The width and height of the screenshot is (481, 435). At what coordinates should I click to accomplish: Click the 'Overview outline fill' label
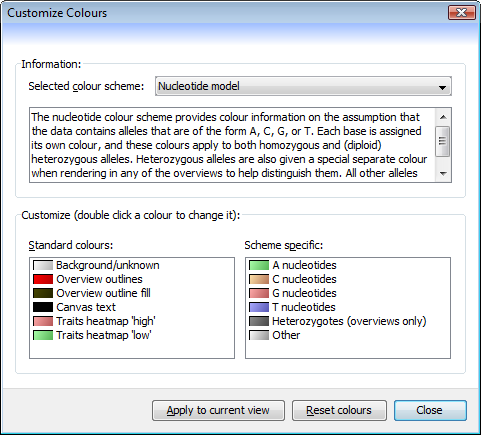point(103,293)
